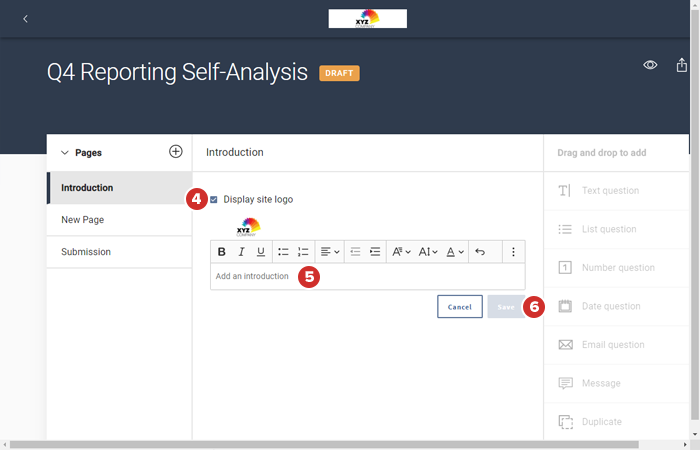Go back using the left arrow
The image size is (700, 450).
[x=25, y=19]
